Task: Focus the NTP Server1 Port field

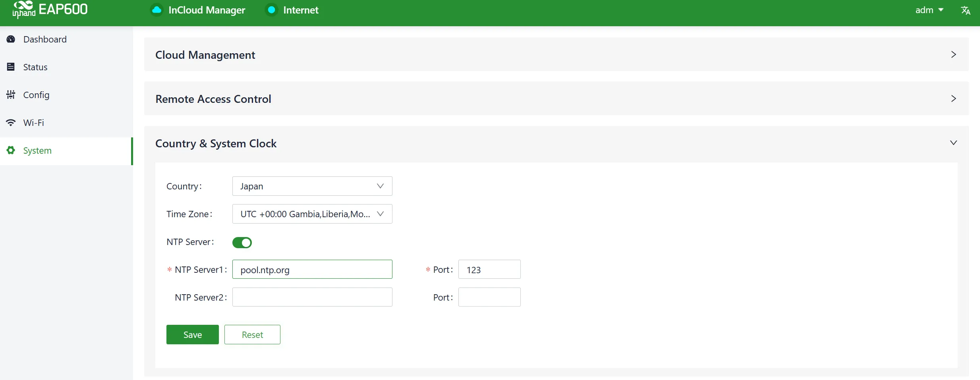Action: coord(489,270)
